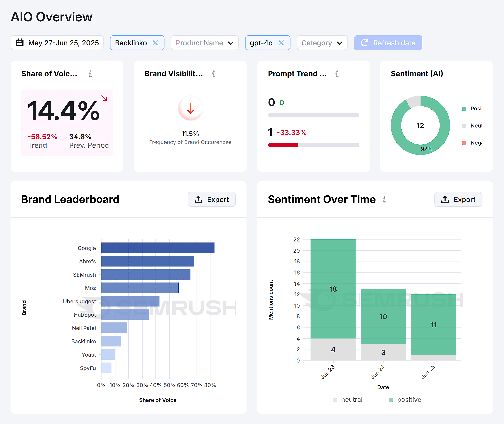Export the Brand Leaderboard chart
Image resolution: width=504 pixels, height=424 pixels.
211,199
